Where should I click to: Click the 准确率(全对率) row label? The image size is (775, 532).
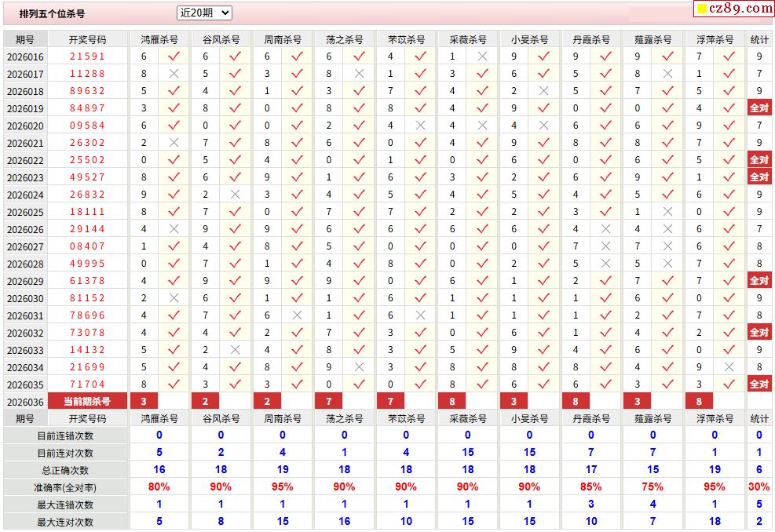coord(65,487)
